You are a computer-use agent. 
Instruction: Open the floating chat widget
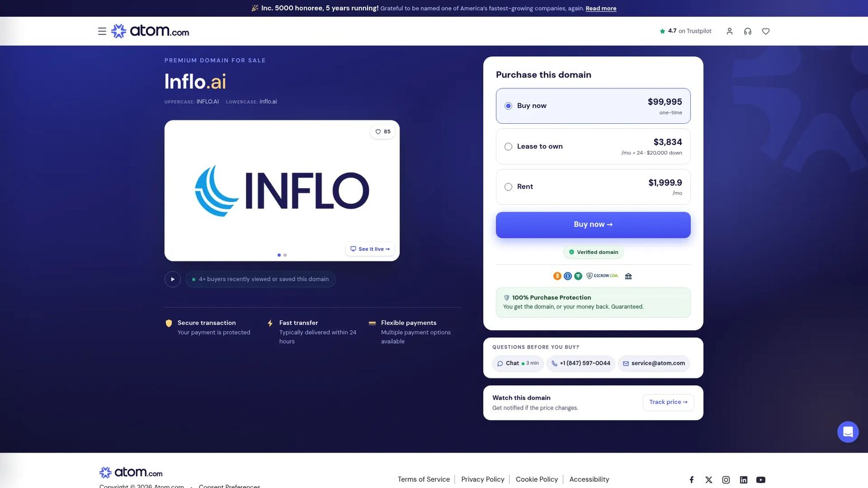pyautogui.click(x=848, y=432)
